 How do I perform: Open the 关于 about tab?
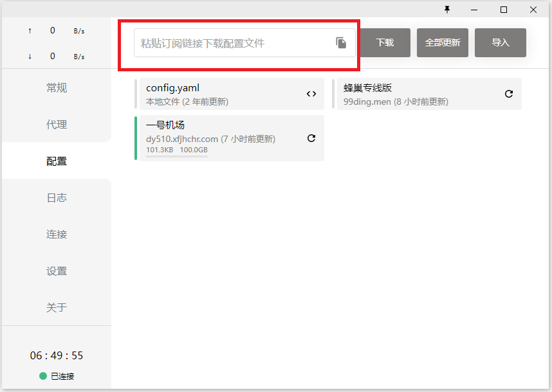57,308
